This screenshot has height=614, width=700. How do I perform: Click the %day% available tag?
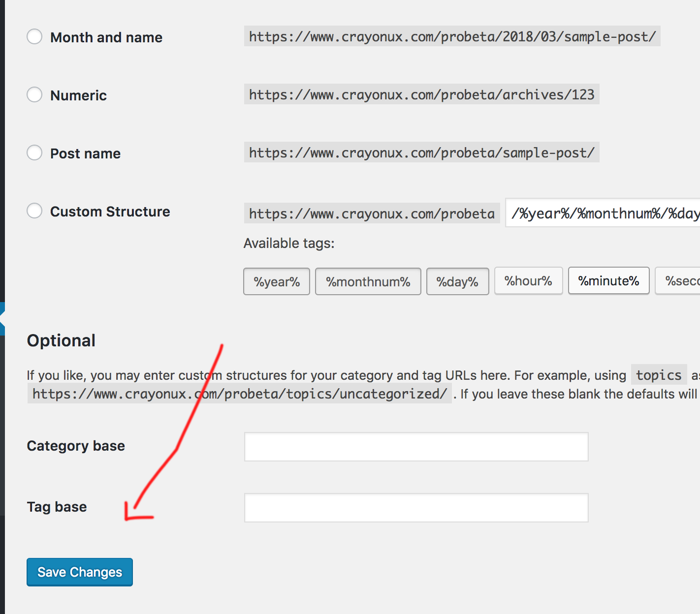coord(457,281)
